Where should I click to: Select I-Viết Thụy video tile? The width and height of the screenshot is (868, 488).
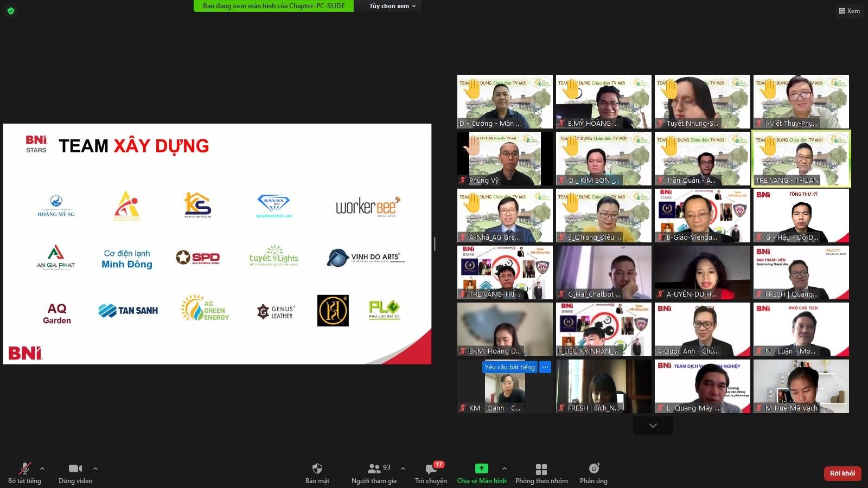point(801,101)
